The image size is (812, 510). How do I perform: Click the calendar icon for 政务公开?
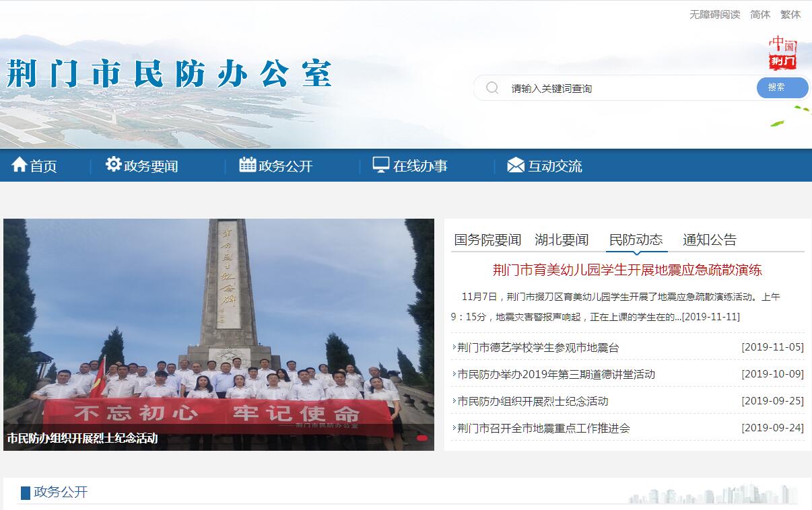point(247,164)
